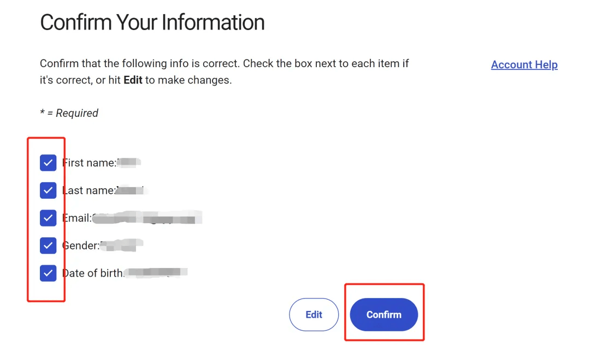590x364 pixels.
Task: Click the '* = Required' note
Action: 69,113
